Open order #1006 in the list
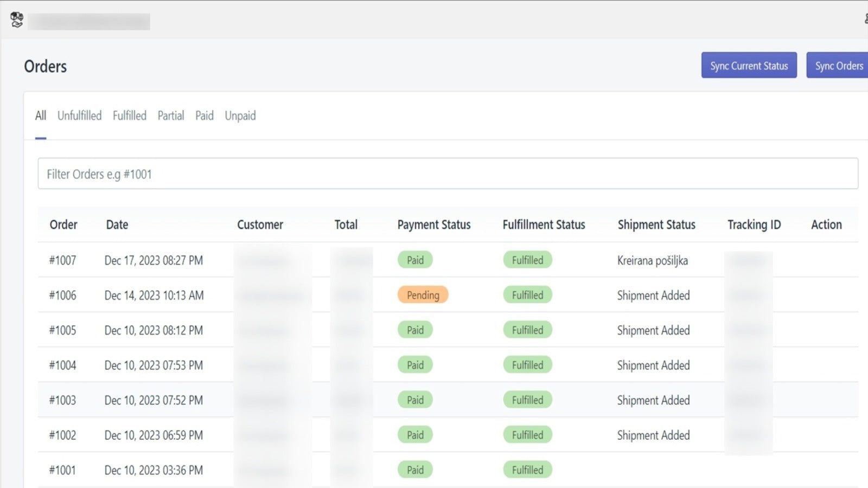 [62, 296]
